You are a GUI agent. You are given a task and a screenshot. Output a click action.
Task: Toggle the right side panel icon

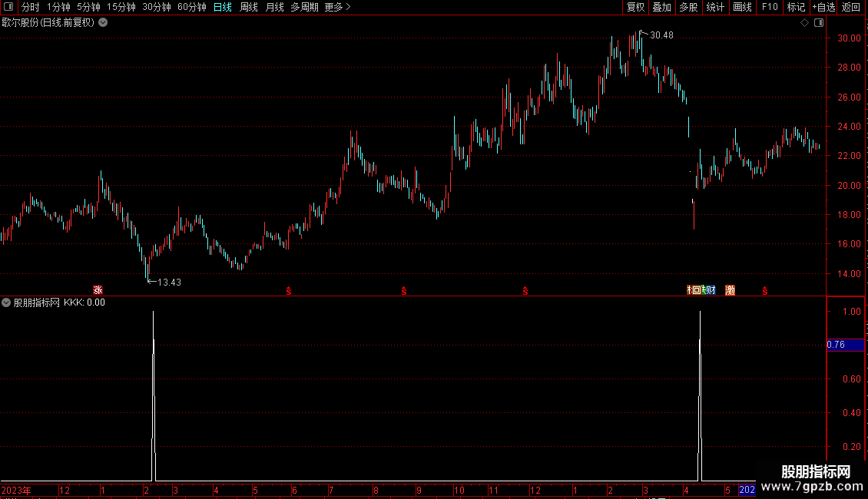click(x=819, y=23)
